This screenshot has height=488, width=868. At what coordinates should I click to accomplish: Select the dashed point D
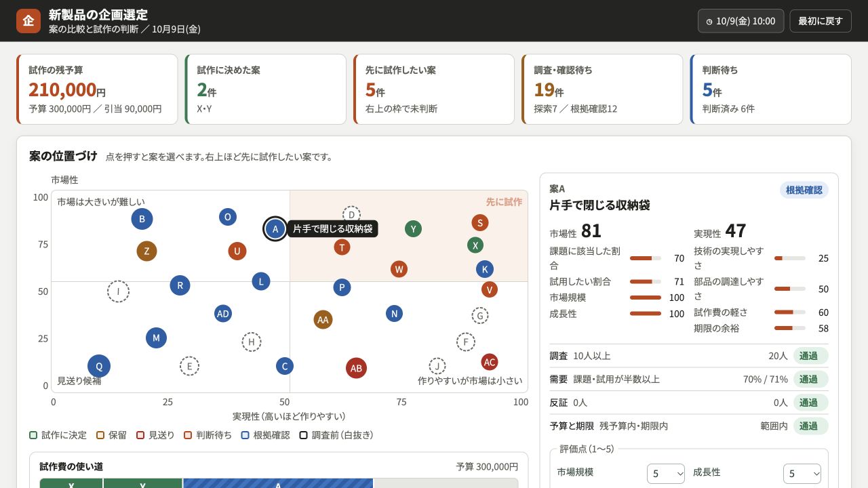351,215
